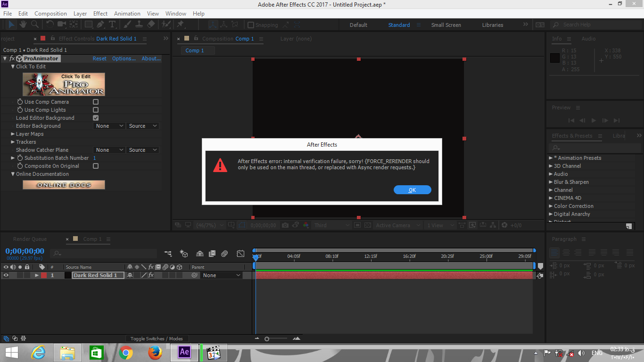Switch to the Render Queue tab

point(30,239)
